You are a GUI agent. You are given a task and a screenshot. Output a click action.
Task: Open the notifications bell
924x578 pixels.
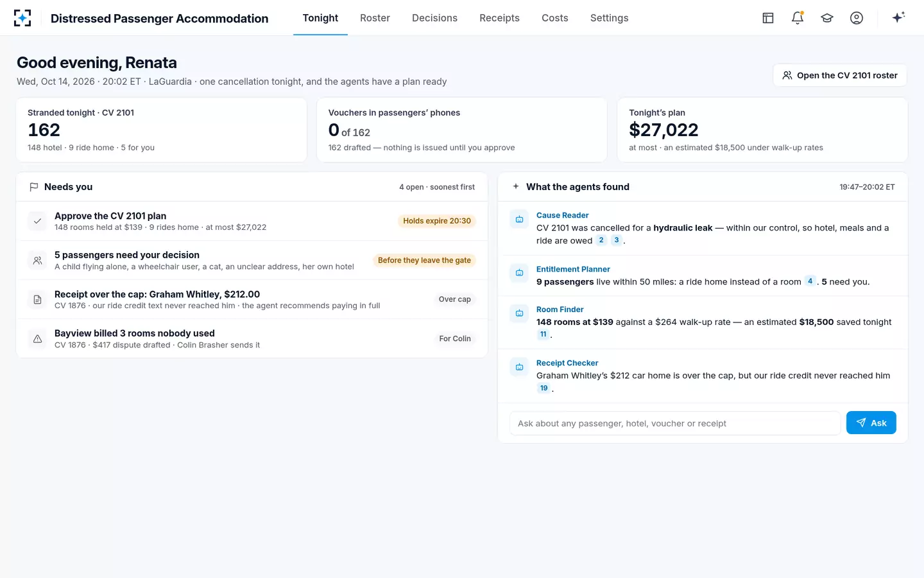click(798, 18)
